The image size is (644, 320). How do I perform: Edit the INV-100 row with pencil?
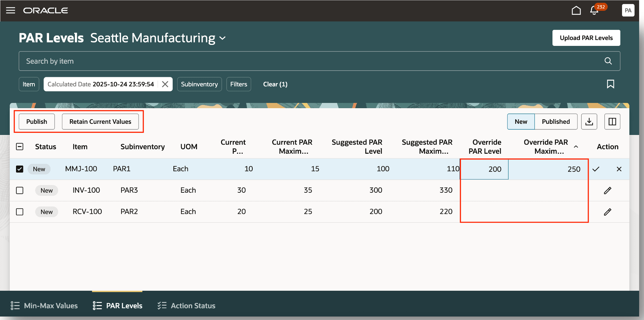tap(607, 190)
